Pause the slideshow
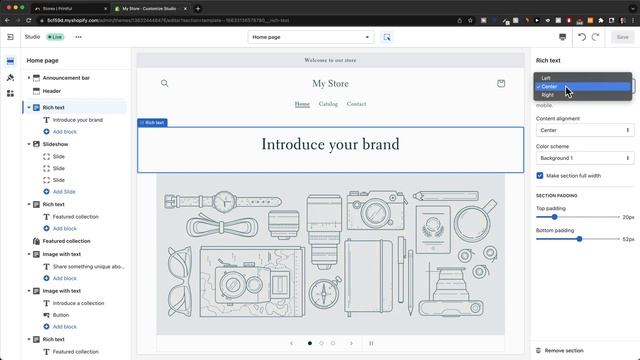 tap(371, 343)
